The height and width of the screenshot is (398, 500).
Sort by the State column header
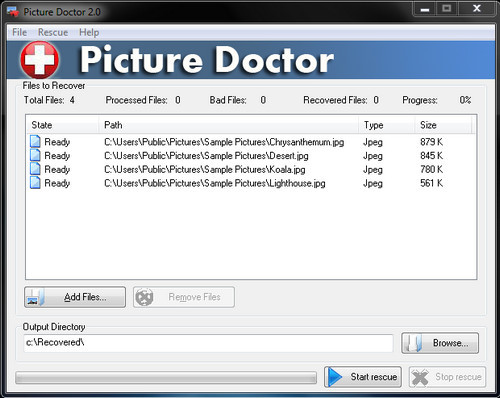[x=62, y=125]
